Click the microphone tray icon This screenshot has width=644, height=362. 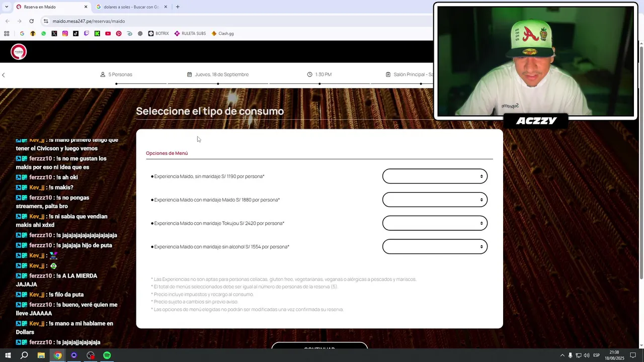point(570,355)
